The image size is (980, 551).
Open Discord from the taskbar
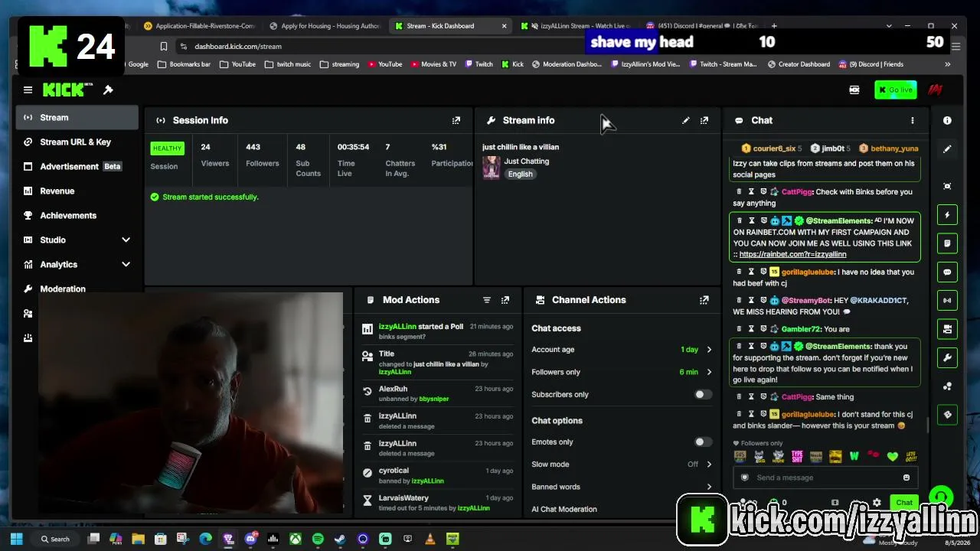click(x=250, y=539)
